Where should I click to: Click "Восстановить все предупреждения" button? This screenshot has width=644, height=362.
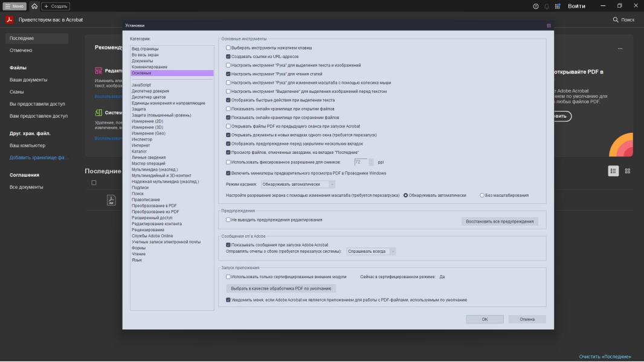(500, 221)
